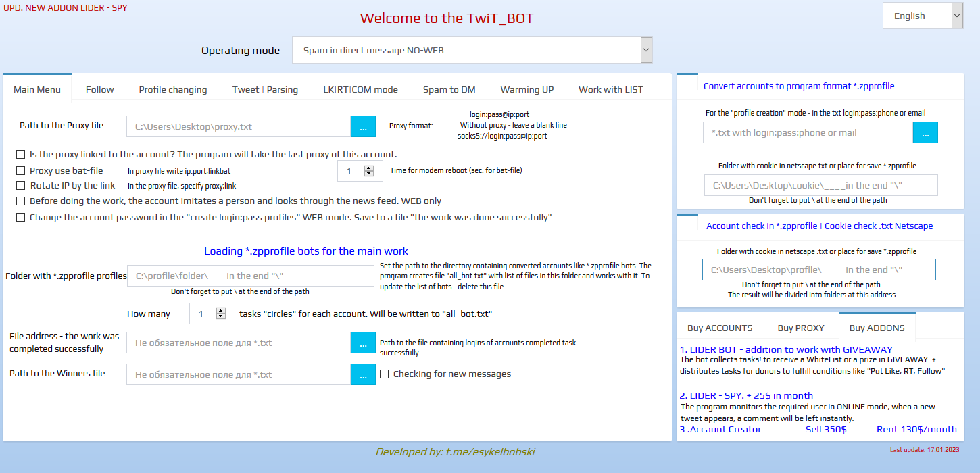Browse for the Proxy file path
This screenshot has height=473, width=980.
coord(363,126)
